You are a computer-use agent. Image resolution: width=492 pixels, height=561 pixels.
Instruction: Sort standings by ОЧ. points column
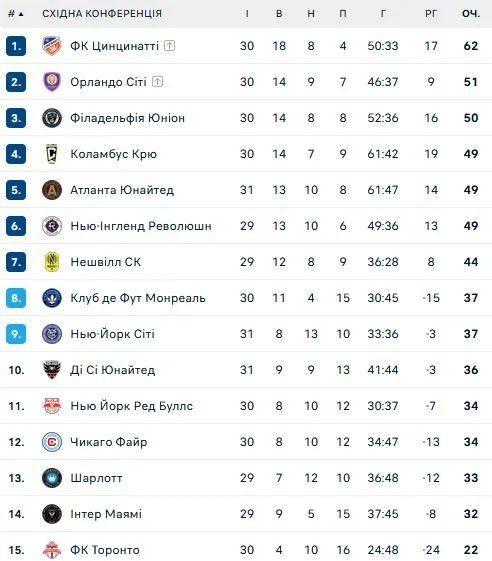[471, 14]
